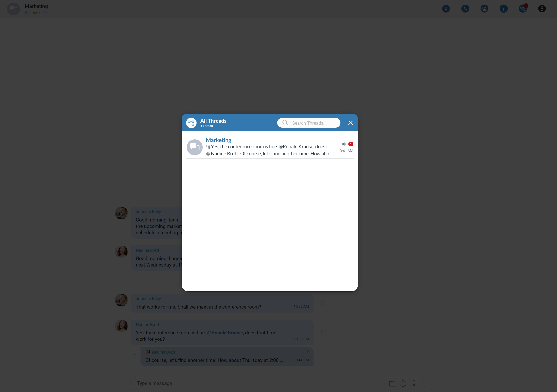Click the microphone voice message icon

pos(414,383)
